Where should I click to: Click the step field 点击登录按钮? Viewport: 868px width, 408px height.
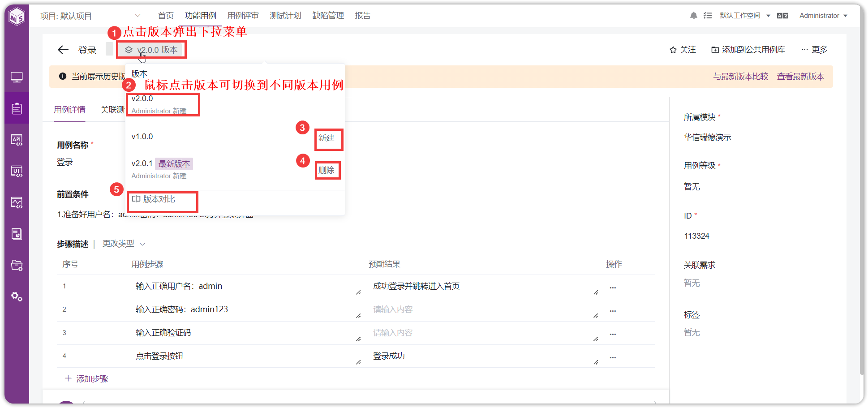[247, 356]
